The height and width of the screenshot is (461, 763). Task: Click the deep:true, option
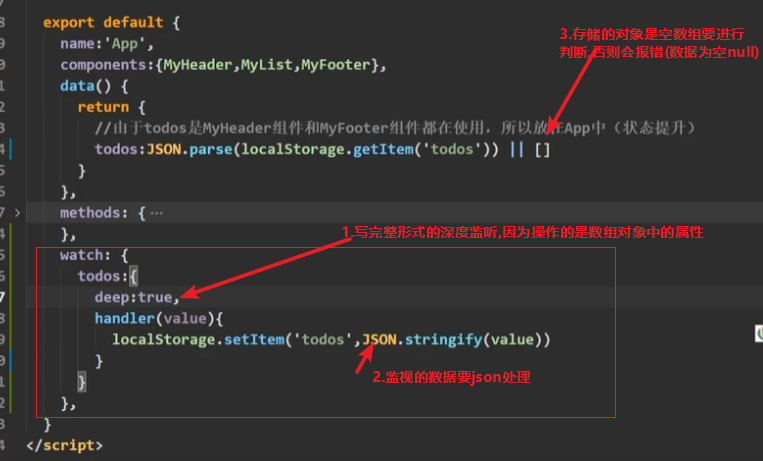[x=137, y=297]
